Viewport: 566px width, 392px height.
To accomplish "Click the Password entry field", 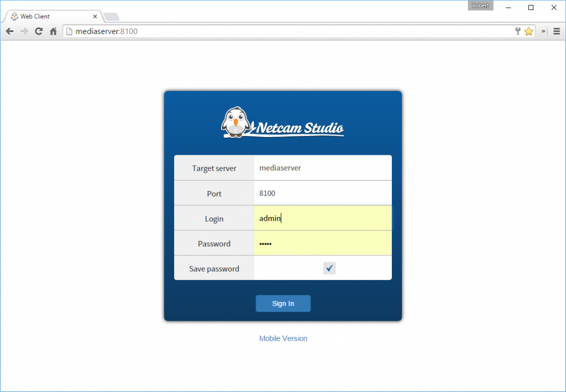I will pos(323,243).
